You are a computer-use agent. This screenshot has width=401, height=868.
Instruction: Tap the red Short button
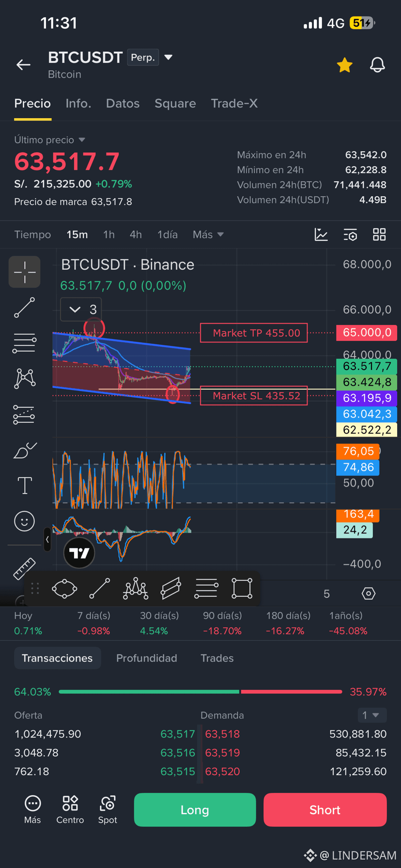click(325, 810)
